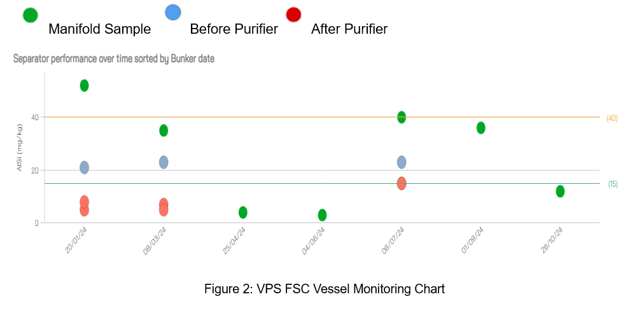Click the green (15) threshold label

coord(612,184)
